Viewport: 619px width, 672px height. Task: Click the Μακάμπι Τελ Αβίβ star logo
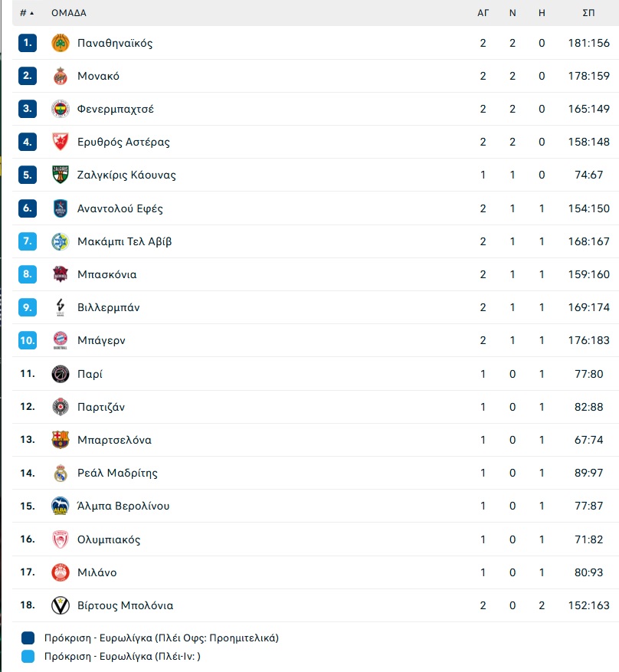click(61, 241)
